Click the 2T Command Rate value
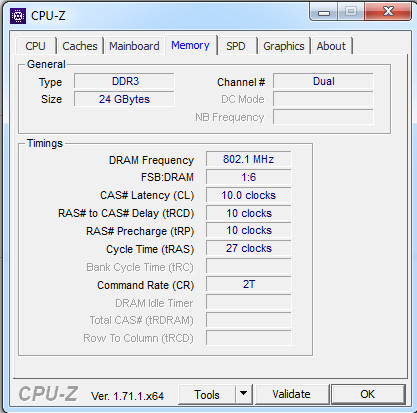This screenshot has width=417, height=413. pos(249,284)
